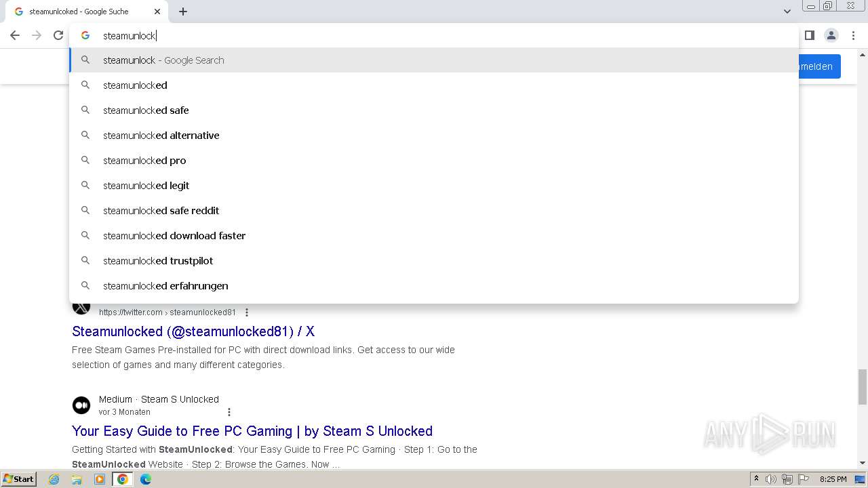868x488 pixels.
Task: Open 'Your Easy Guide to Free PC Gaming' link
Action: [252, 431]
